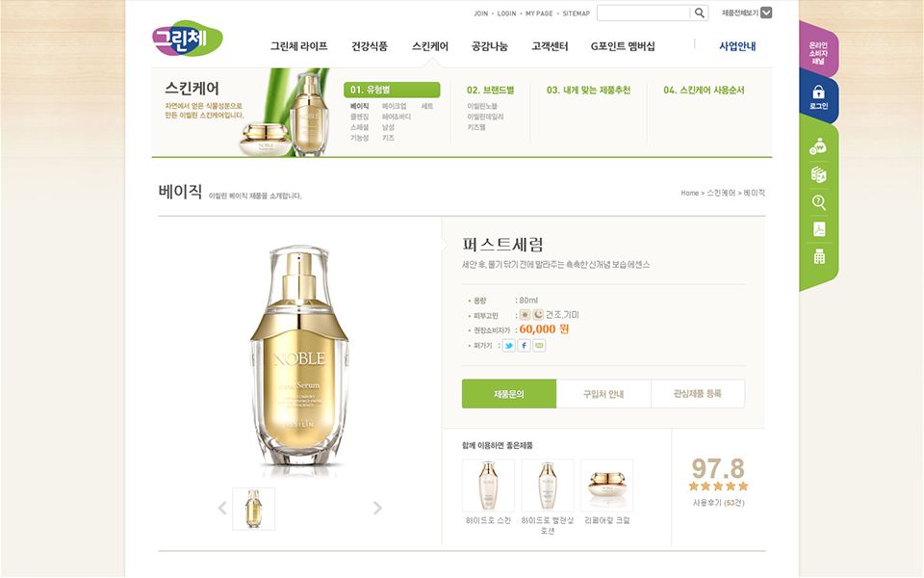Share product via Facebook icon
Screen dimensions: 924x578
pyautogui.click(x=524, y=346)
